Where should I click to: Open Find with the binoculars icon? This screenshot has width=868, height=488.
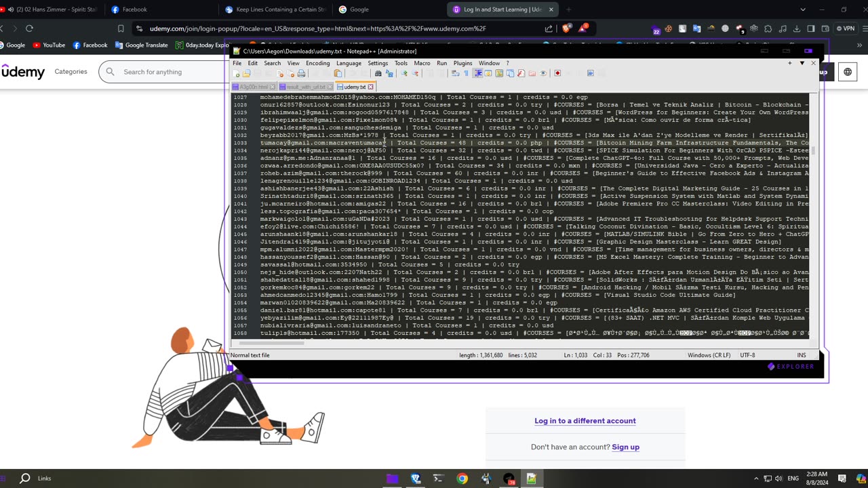[x=378, y=73]
